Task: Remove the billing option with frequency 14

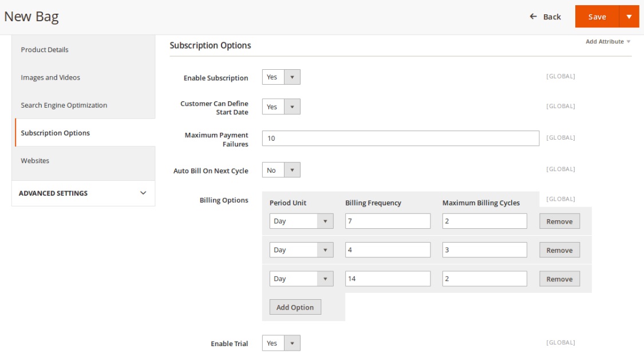Action: click(x=559, y=279)
